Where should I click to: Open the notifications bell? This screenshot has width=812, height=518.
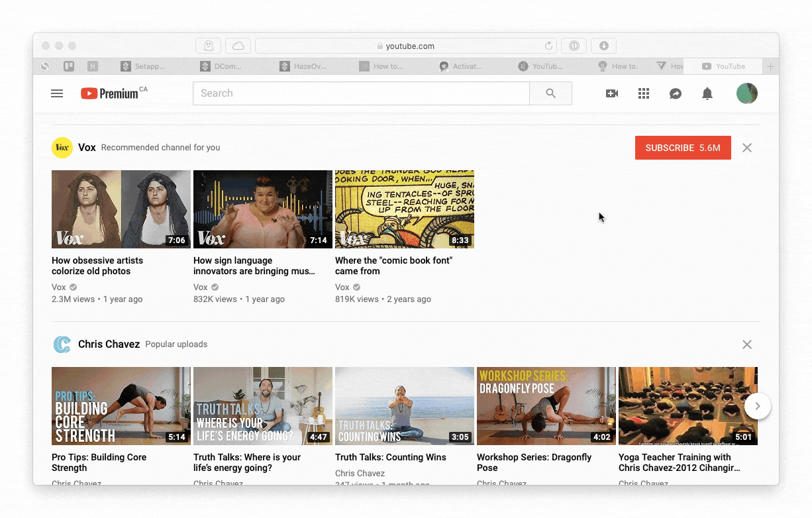click(707, 93)
